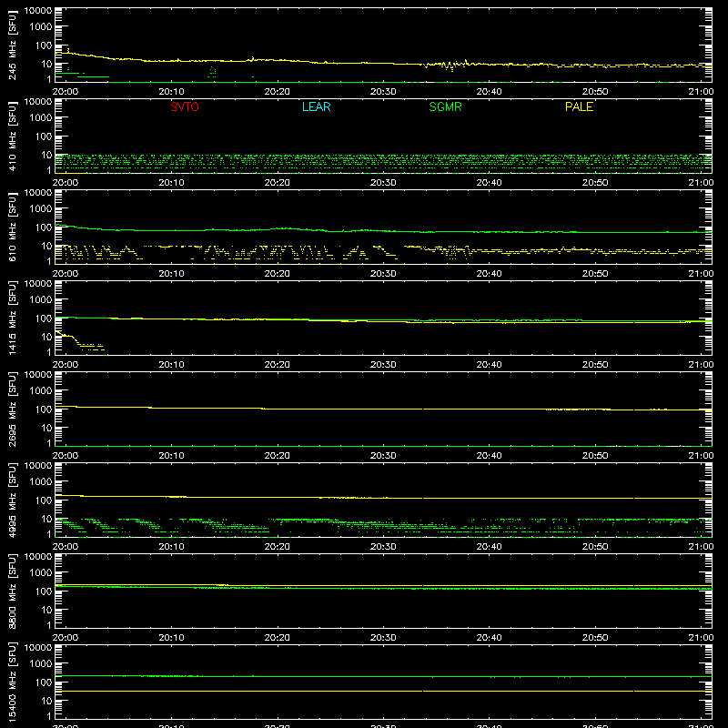728x728 pixels.
Task: Click the 10 label on 15400 MHz axis
Action: 46,701
